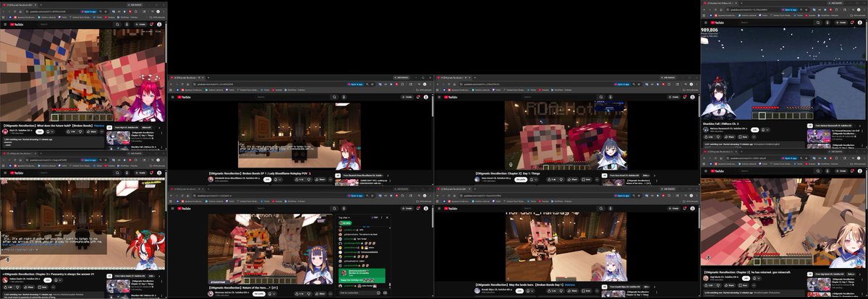Image resolution: width=868 pixels, height=299 pixels.
Task: Open account avatar in Gigi Murin window
Action: coord(859,171)
